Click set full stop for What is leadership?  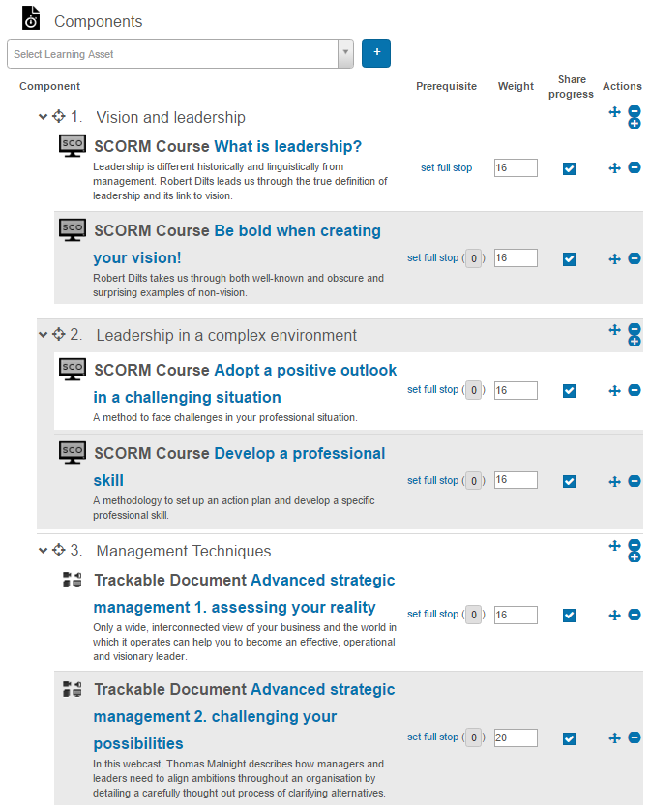[446, 167]
